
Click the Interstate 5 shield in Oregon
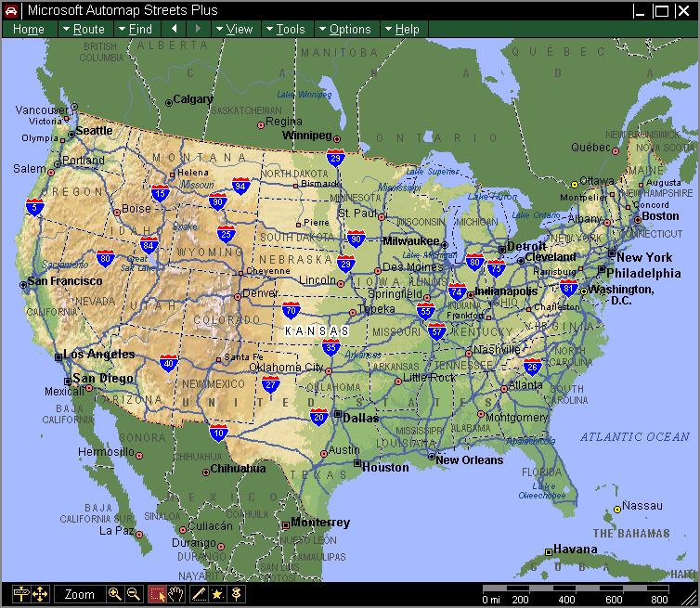tap(34, 208)
